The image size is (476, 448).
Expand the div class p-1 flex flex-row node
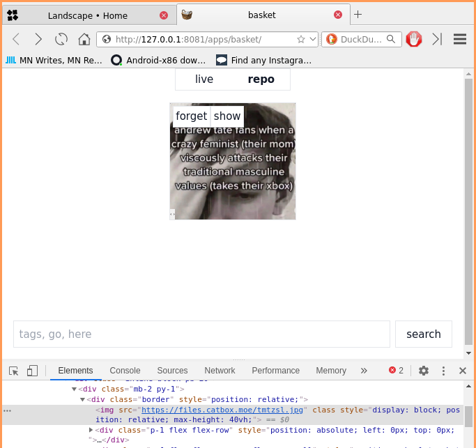[91, 430]
